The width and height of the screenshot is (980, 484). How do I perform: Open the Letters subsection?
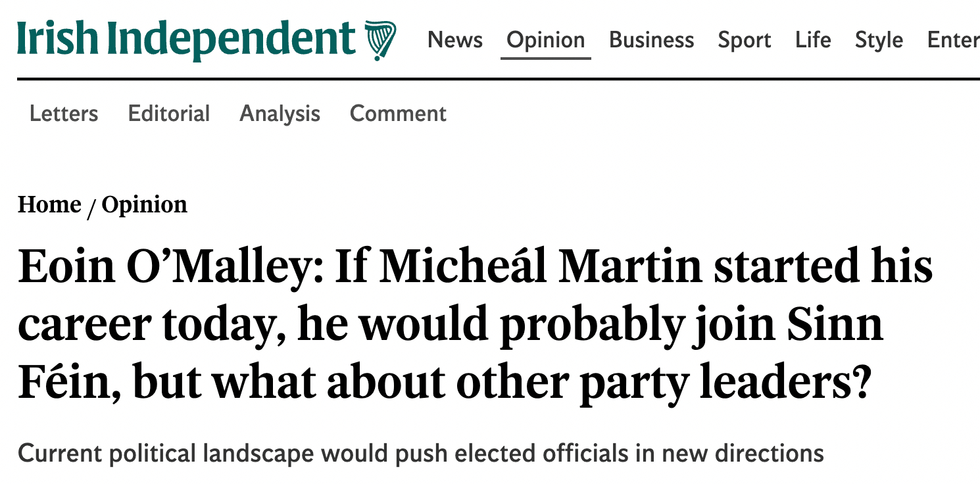point(64,114)
